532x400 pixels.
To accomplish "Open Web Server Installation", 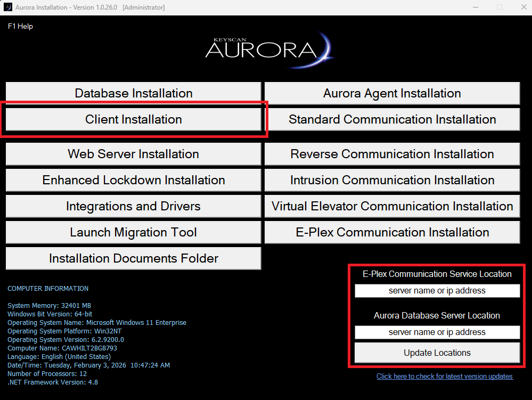I will [x=133, y=154].
